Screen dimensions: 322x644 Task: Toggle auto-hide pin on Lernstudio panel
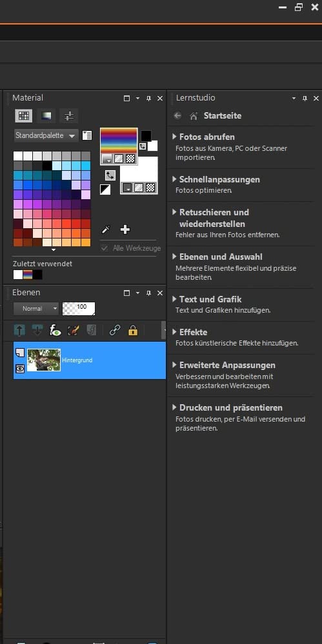click(305, 99)
